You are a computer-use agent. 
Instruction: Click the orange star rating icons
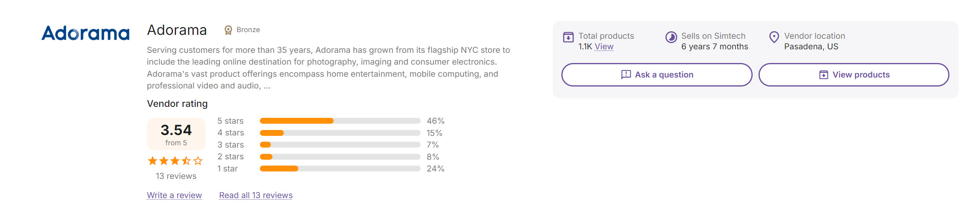click(x=175, y=161)
